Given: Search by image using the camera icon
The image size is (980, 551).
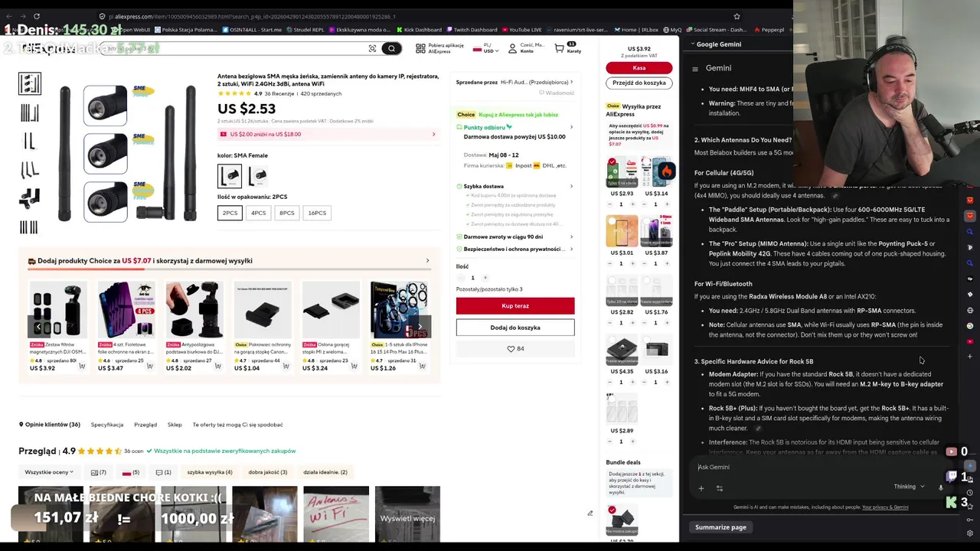Looking at the screenshot, I should tap(372, 48).
